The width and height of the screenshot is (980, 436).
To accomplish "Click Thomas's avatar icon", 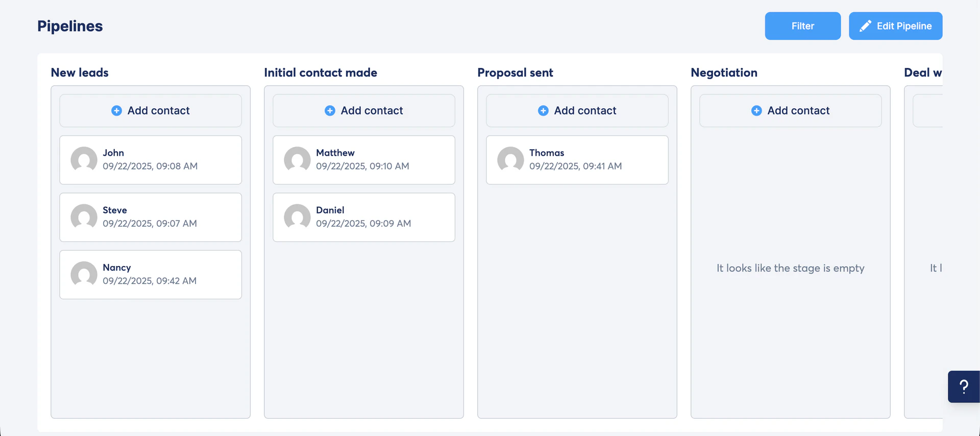I will pos(510,160).
